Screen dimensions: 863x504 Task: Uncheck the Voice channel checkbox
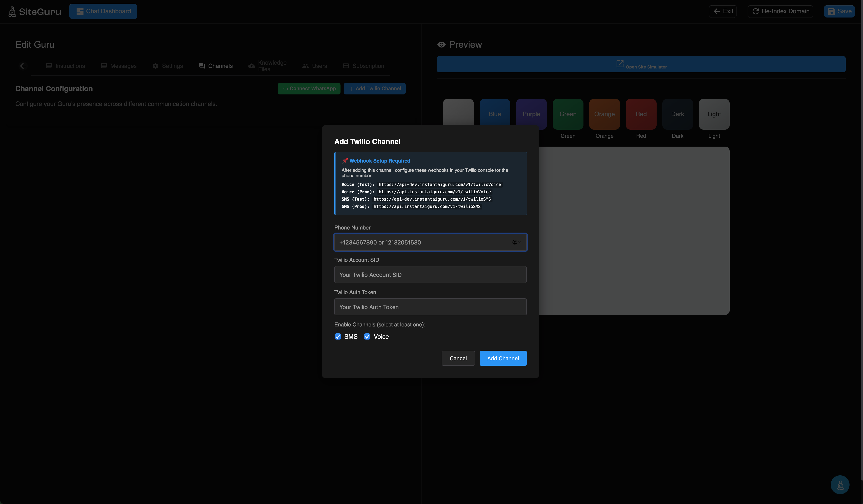coord(367,337)
